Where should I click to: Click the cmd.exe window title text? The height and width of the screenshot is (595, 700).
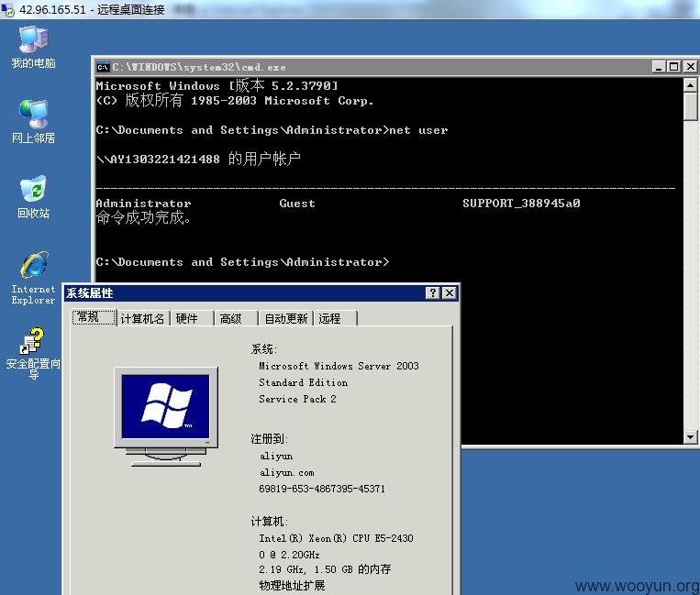[x=199, y=67]
